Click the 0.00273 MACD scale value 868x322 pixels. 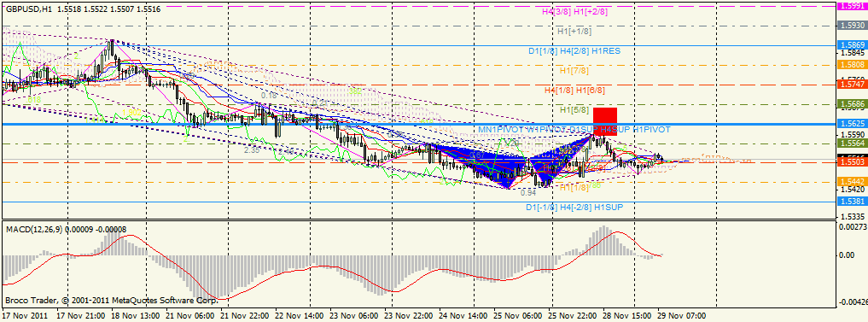tap(853, 226)
